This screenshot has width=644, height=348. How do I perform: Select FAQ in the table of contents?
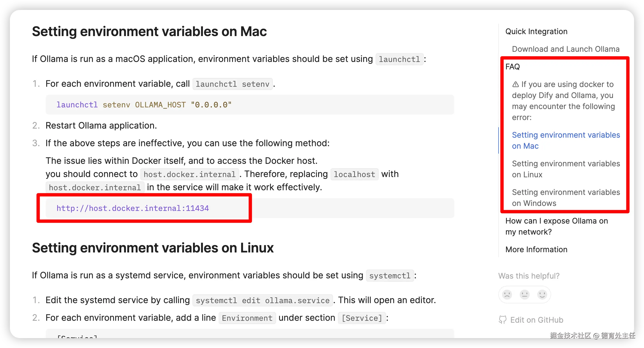[513, 67]
